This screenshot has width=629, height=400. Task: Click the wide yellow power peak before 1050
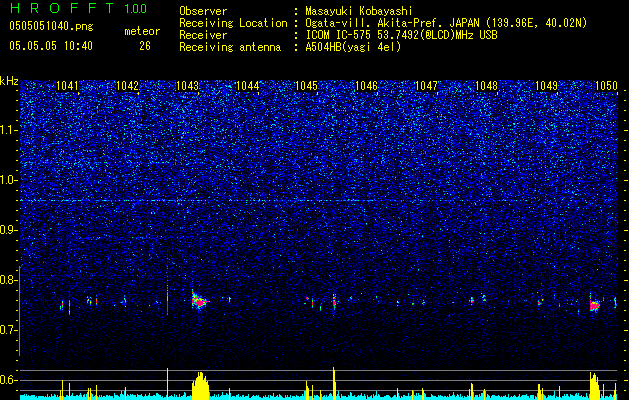pos(594,386)
